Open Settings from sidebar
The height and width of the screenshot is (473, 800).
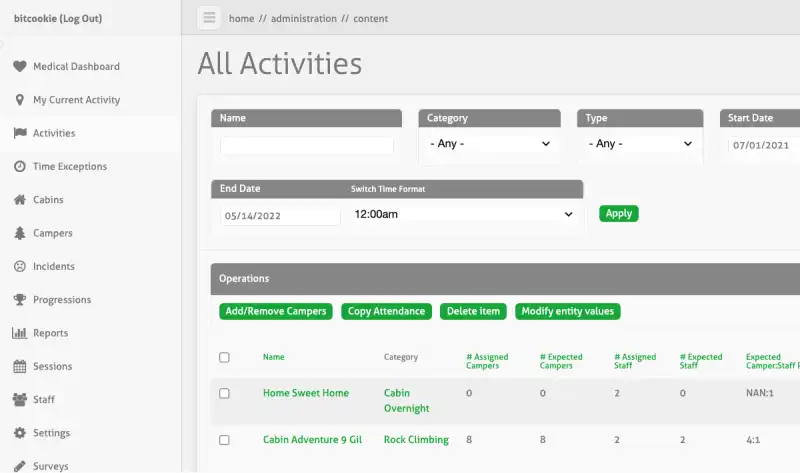(51, 433)
